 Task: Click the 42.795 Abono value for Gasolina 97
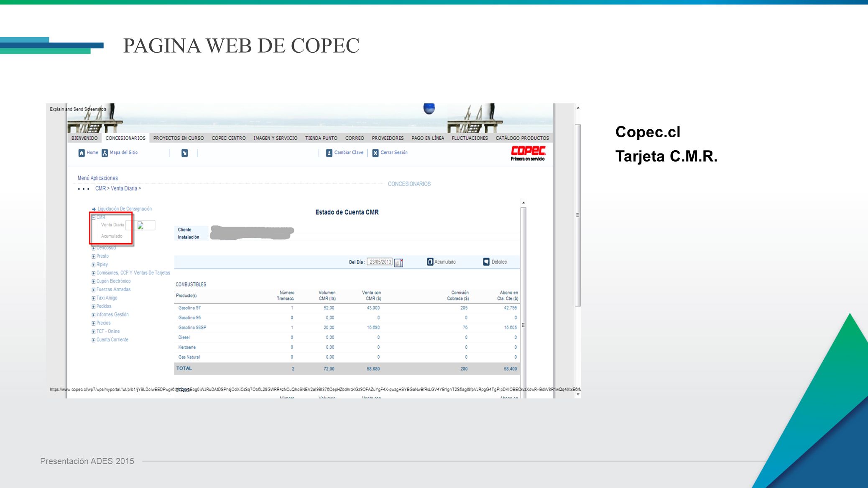point(510,308)
